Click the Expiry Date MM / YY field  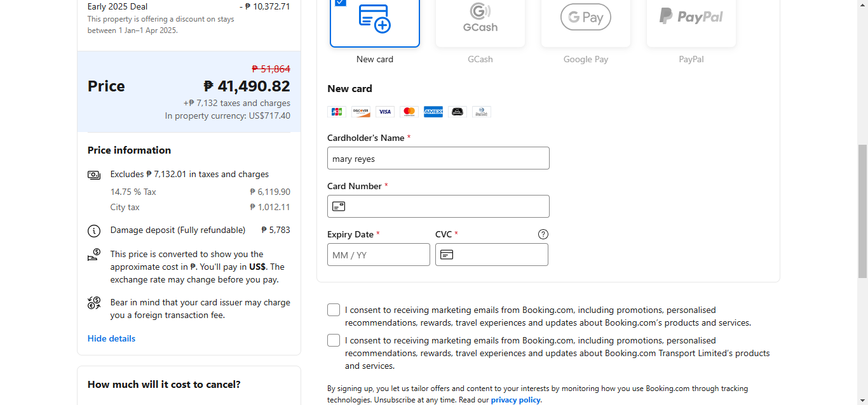pyautogui.click(x=379, y=255)
